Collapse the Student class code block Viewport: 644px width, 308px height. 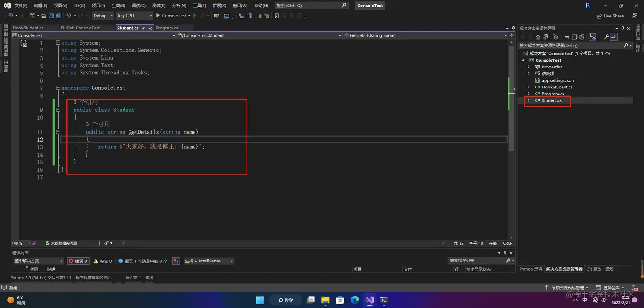coord(58,110)
